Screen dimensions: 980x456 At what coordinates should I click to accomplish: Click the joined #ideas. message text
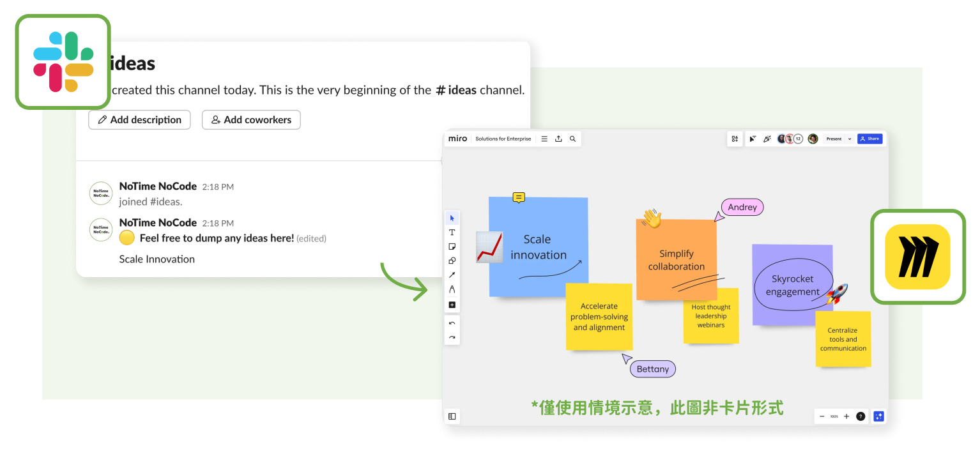(x=151, y=202)
